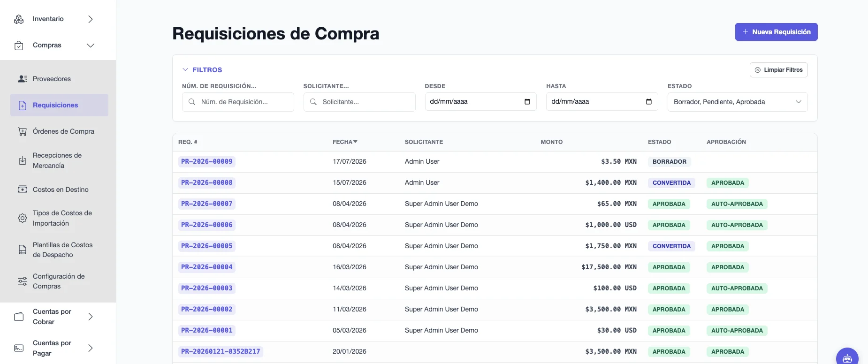Open requisition PR-20260121-8352B217
Viewport: 868px width, 364px height.
pyautogui.click(x=221, y=352)
